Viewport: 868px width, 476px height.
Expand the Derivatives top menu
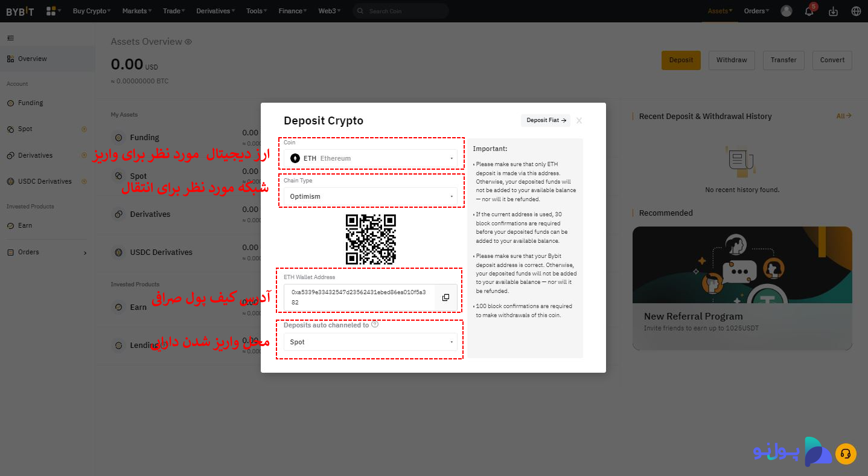pyautogui.click(x=216, y=11)
